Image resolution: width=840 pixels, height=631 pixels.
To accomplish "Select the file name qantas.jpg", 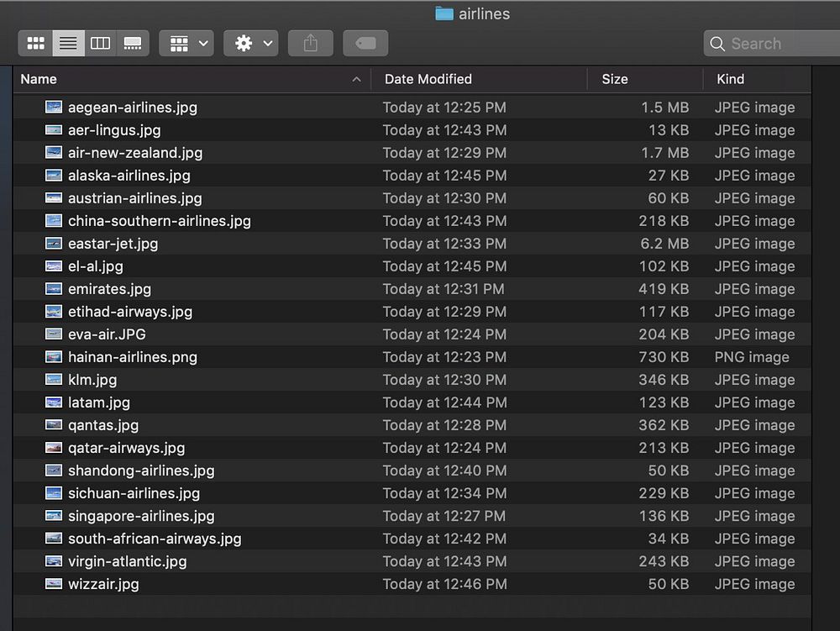I will pyautogui.click(x=102, y=425).
